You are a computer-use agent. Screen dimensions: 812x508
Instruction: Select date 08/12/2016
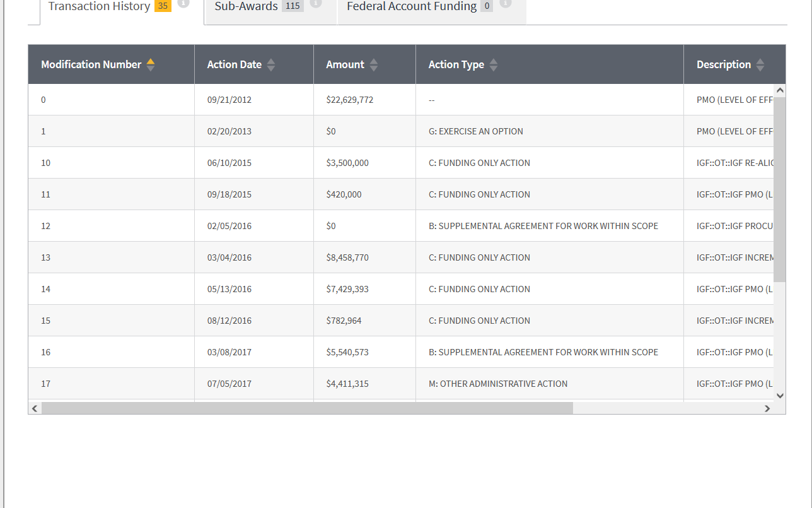[229, 321]
